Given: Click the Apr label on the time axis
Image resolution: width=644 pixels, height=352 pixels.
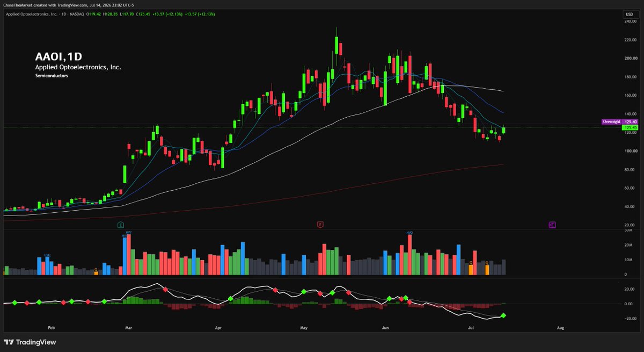Looking at the screenshot, I should coord(218,327).
